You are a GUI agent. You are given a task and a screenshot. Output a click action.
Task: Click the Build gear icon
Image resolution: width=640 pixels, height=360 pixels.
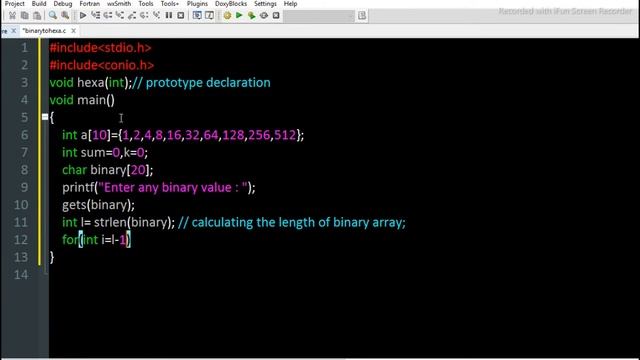tap(227, 16)
